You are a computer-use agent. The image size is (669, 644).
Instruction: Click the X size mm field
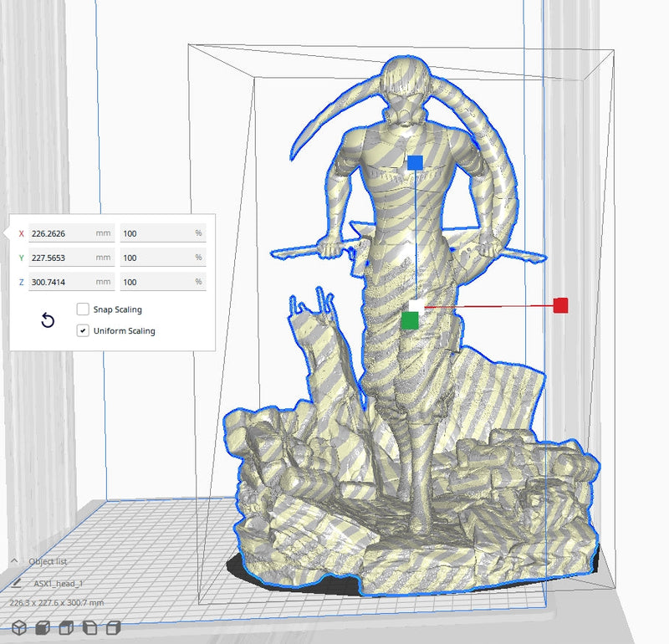click(x=72, y=233)
